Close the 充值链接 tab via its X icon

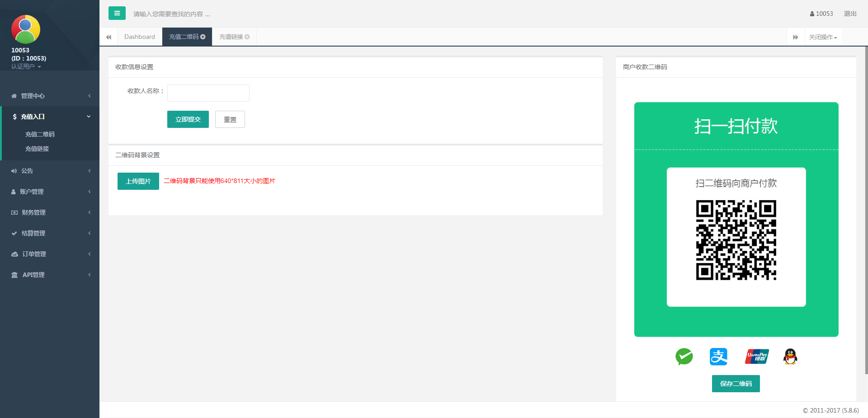coord(247,37)
